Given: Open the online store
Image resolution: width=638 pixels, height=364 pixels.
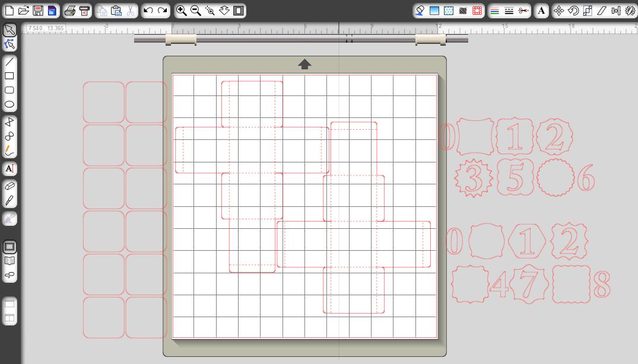Looking at the screenshot, I should (x=9, y=275).
